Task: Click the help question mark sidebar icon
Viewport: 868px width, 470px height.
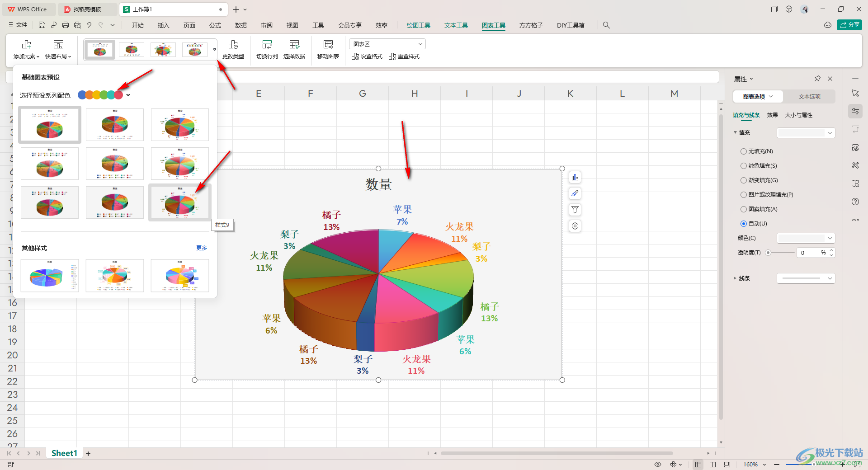Action: click(x=855, y=202)
